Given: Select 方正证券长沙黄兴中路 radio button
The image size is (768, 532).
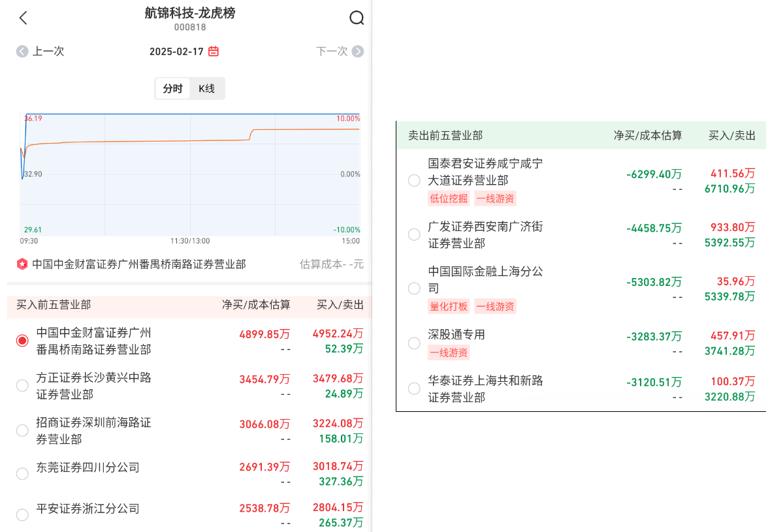Looking at the screenshot, I should point(22,386).
